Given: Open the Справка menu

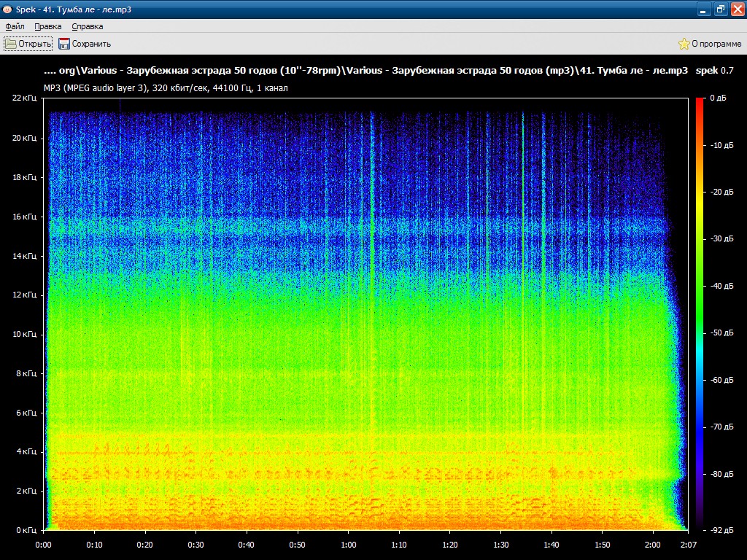Looking at the screenshot, I should (88, 26).
